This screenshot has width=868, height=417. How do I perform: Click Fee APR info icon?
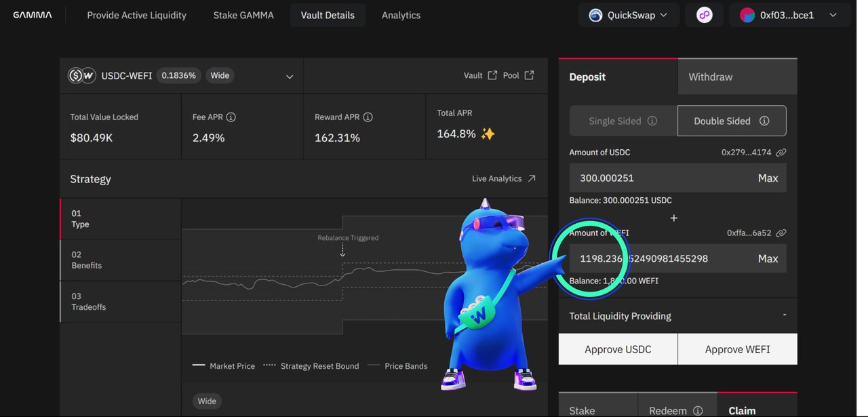click(231, 117)
